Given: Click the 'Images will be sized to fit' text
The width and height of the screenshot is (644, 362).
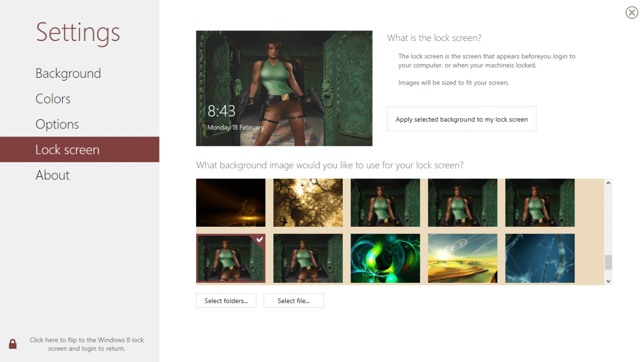Looking at the screenshot, I should click(x=453, y=83).
